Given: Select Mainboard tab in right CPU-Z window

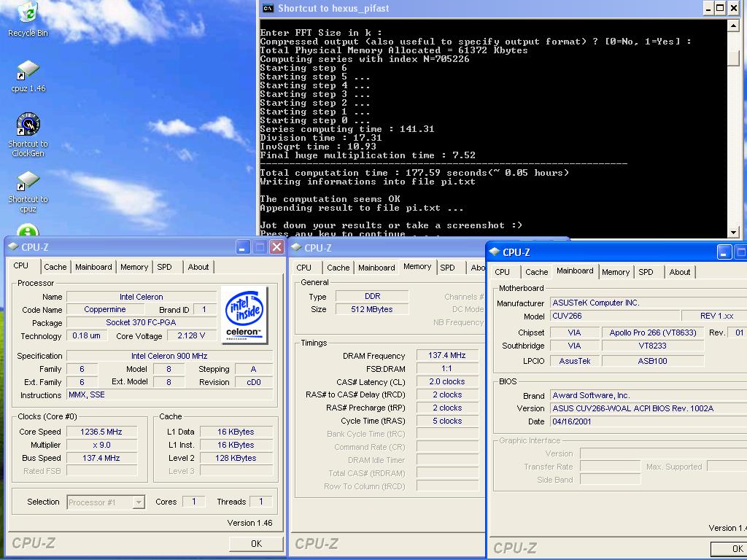Looking at the screenshot, I should point(575,271).
